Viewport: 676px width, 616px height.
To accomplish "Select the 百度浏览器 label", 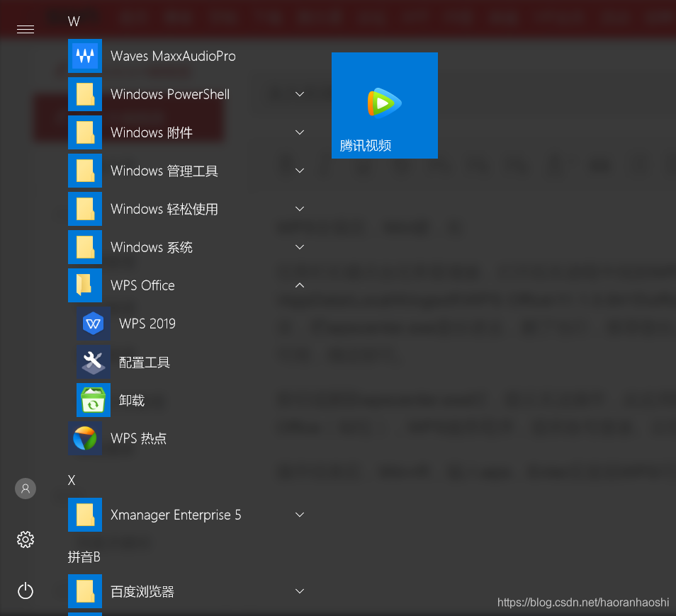I will pos(142,591).
